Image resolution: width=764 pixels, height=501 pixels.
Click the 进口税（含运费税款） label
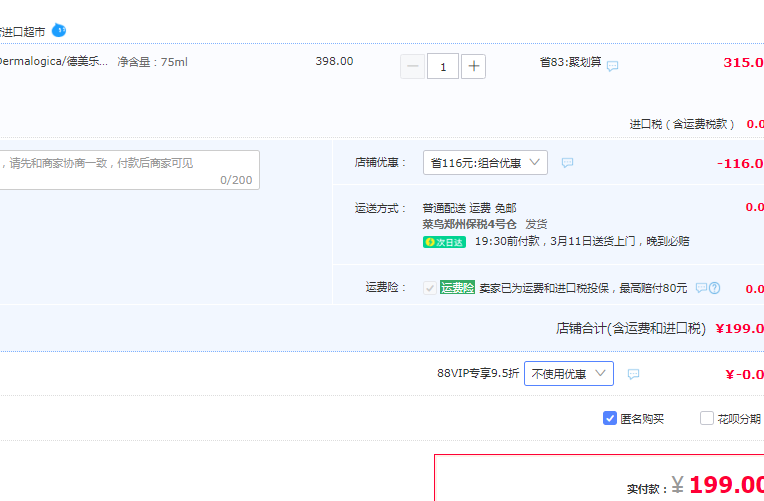(682, 124)
